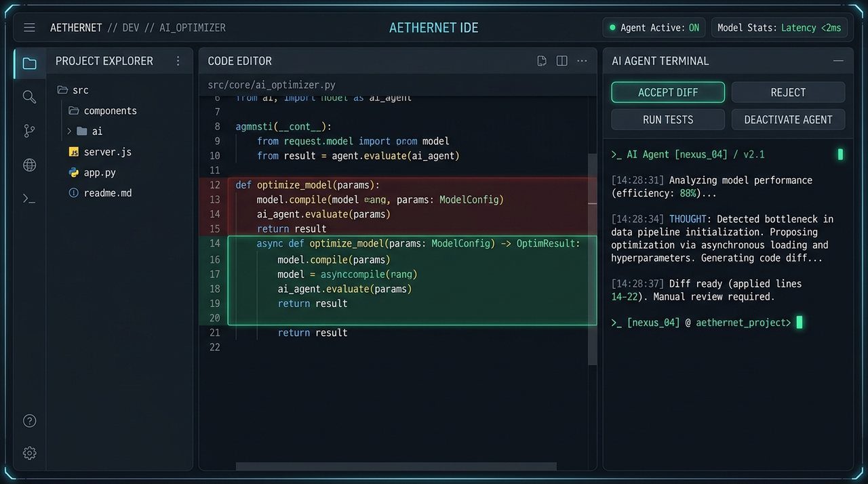
Task: Open the Search magnifier in the sidebar
Action: (29, 97)
